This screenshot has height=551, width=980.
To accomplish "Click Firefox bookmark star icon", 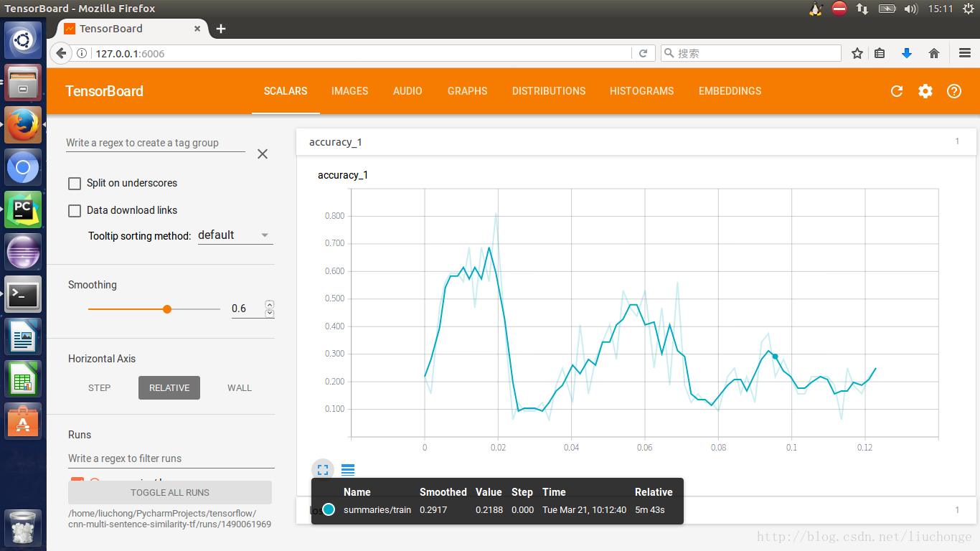I will [857, 53].
